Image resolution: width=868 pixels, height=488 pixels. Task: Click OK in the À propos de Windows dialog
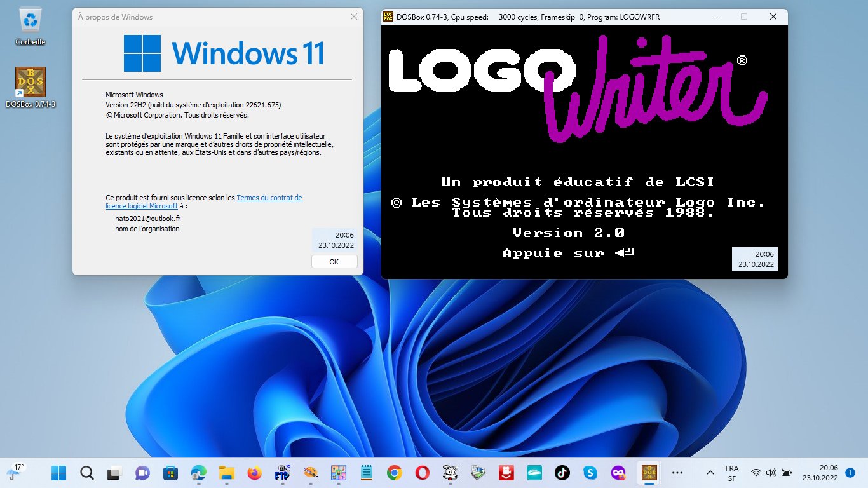coord(334,262)
